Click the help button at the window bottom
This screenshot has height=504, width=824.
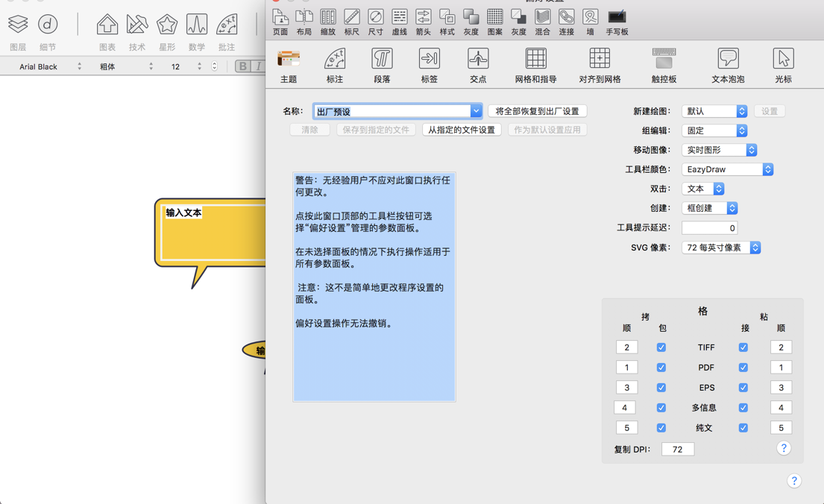click(794, 480)
